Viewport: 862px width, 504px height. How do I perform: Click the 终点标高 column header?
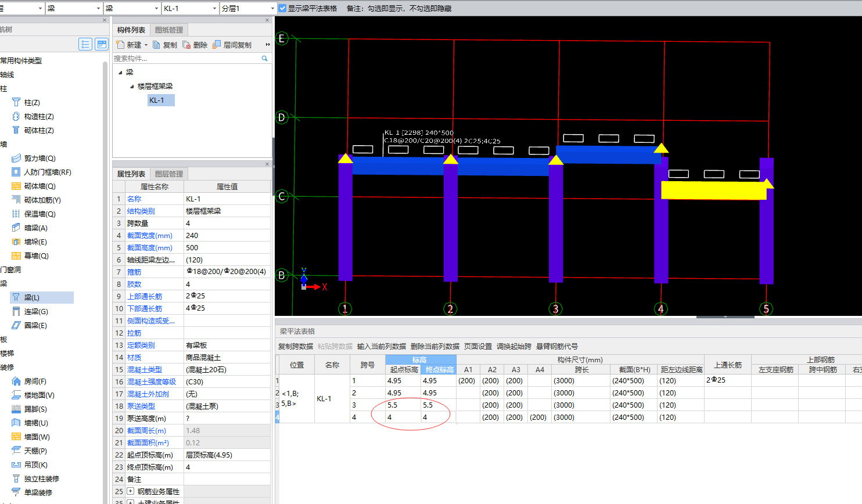tap(439, 369)
